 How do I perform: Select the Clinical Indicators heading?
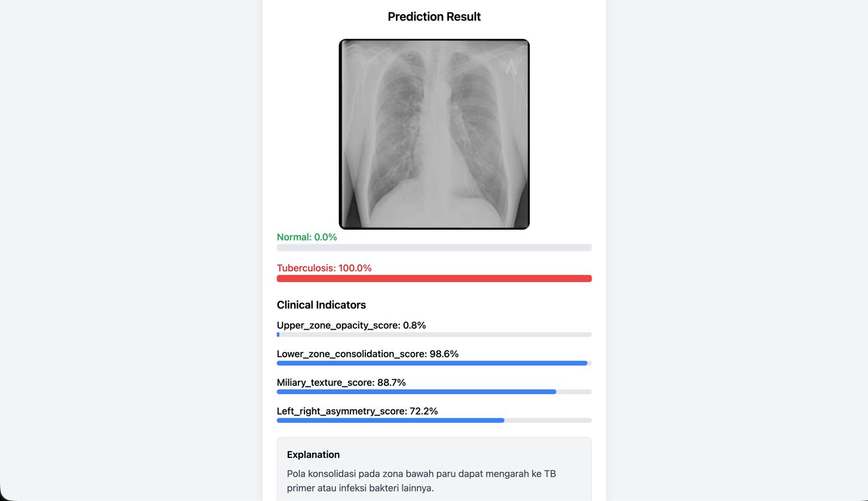click(321, 305)
